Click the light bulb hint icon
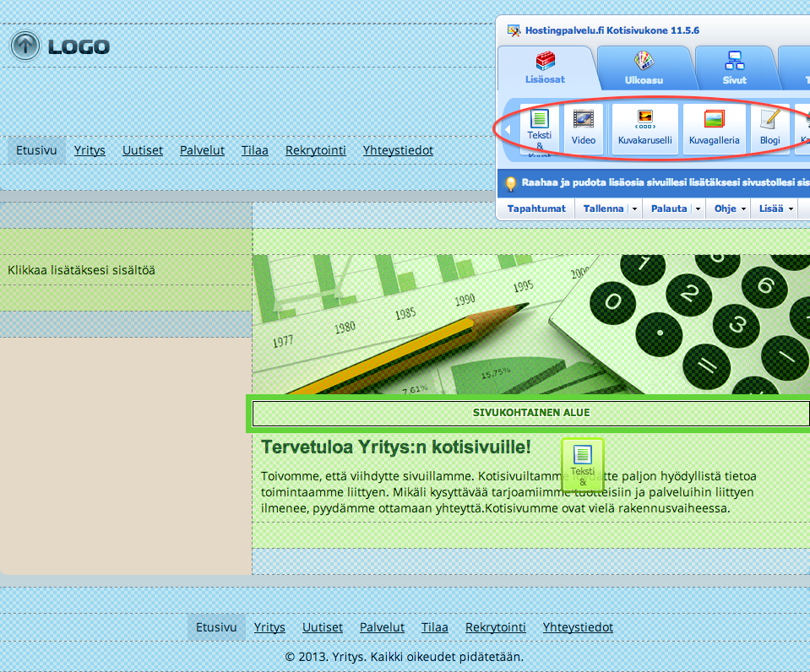The height and width of the screenshot is (672, 810). (510, 182)
